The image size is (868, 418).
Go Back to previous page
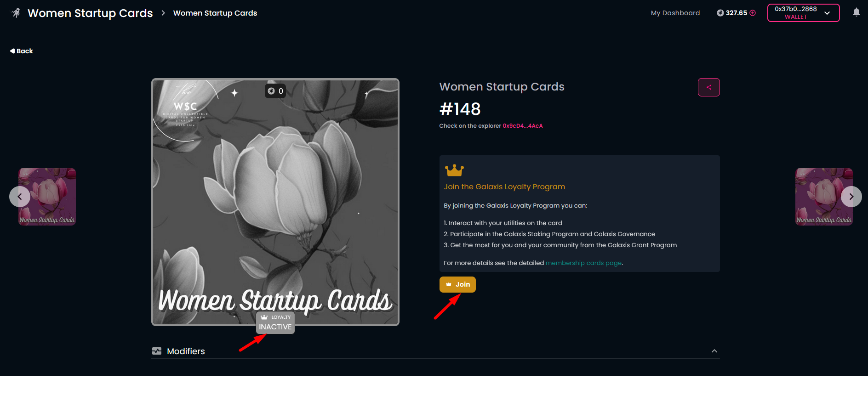coord(21,51)
